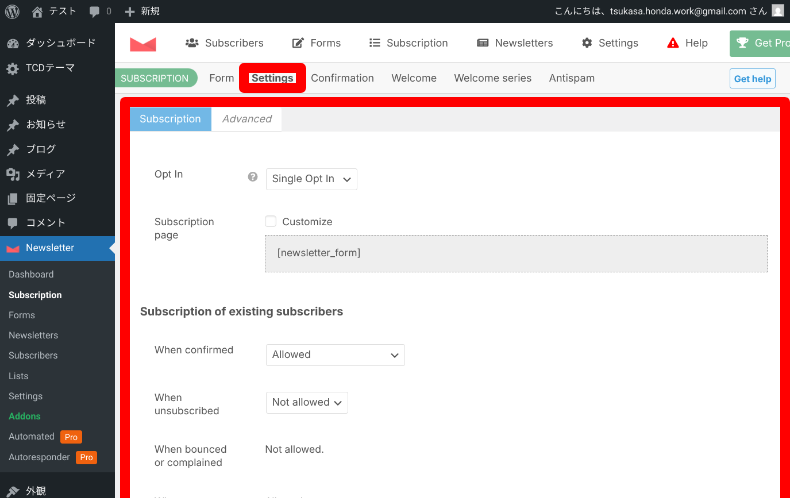Open Autoresponder Pro in the sidebar

(x=52, y=457)
